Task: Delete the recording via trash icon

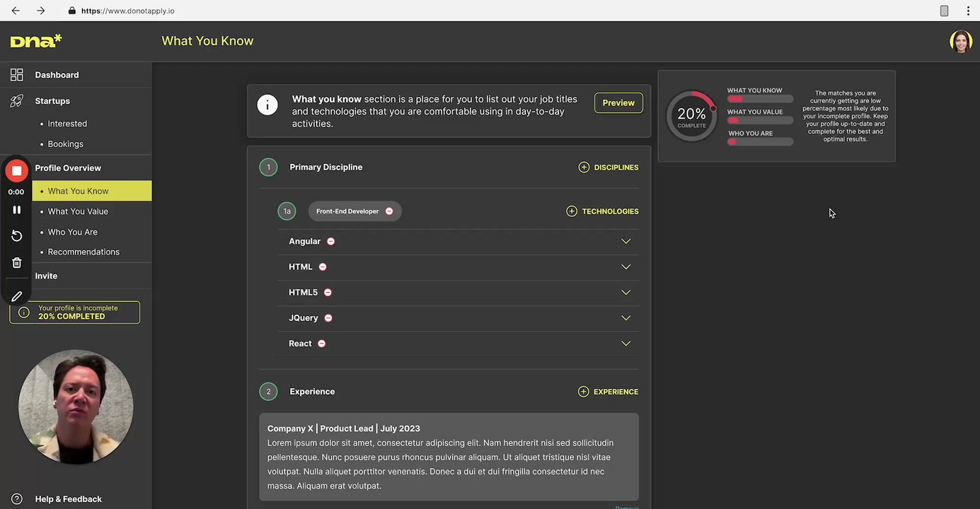Action: point(16,263)
